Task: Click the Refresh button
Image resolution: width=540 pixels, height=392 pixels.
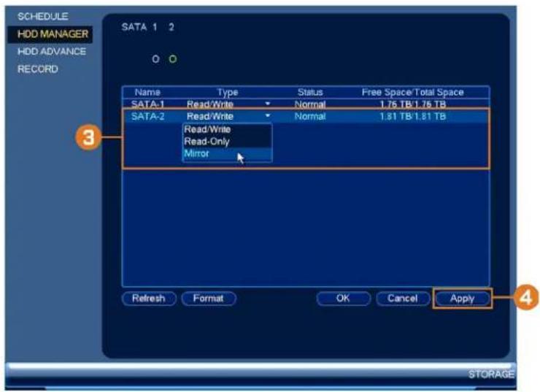Action: click(149, 299)
